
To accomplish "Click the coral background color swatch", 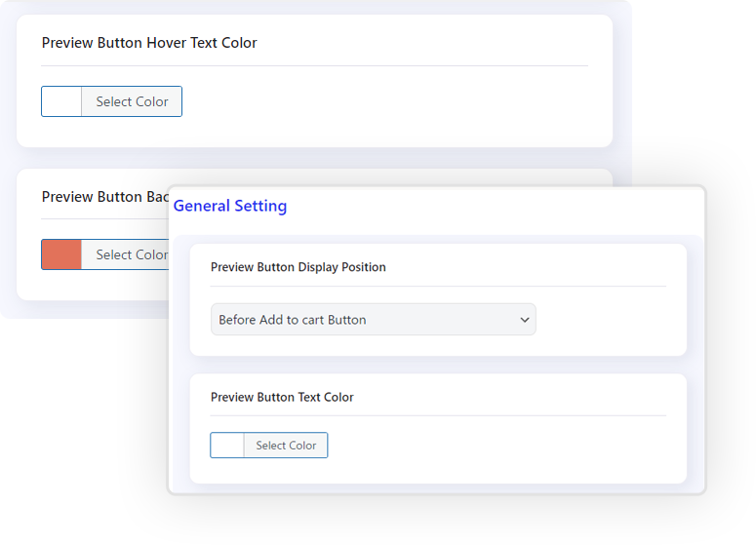I will [61, 254].
